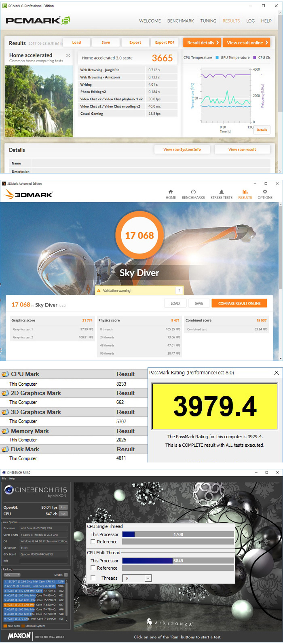Image resolution: width=283 pixels, height=644 pixels.
Task: Select ranking row Intel Xeon CPU 1279
Action: (x=34, y=581)
